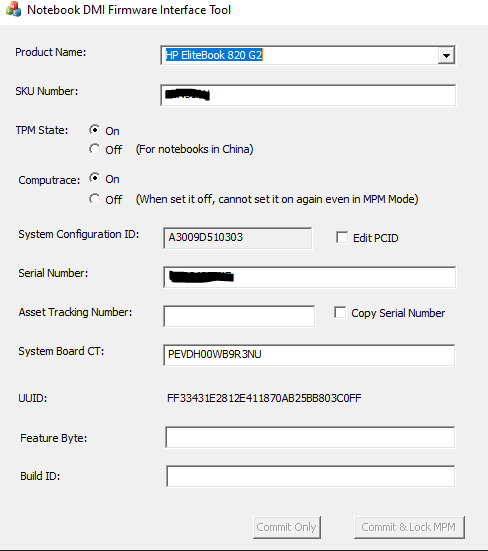The height and width of the screenshot is (551, 488).
Task: Click the Asset Tracking Number field
Action: [x=239, y=316]
